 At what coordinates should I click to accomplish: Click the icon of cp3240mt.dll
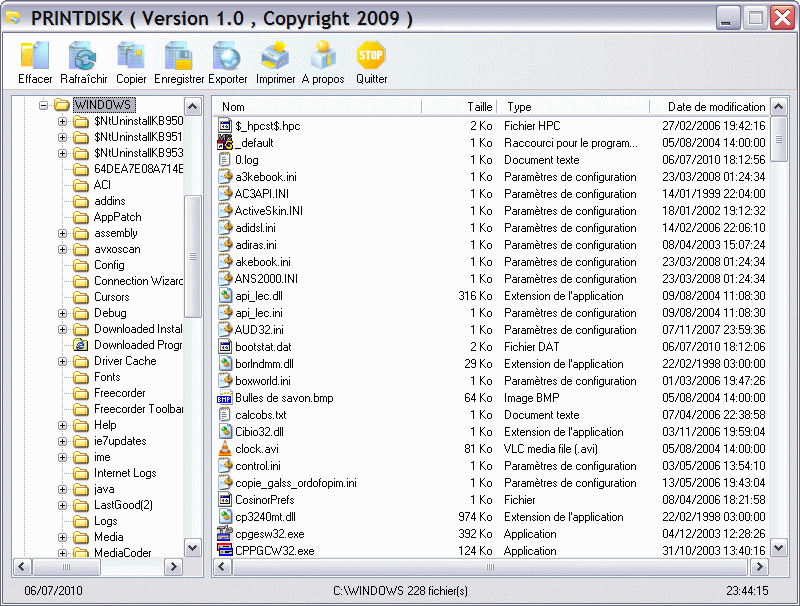225,517
